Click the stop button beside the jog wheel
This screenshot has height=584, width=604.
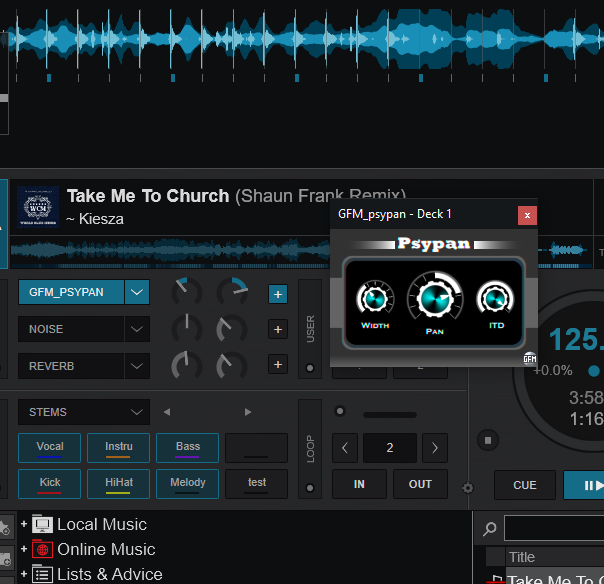[488, 440]
